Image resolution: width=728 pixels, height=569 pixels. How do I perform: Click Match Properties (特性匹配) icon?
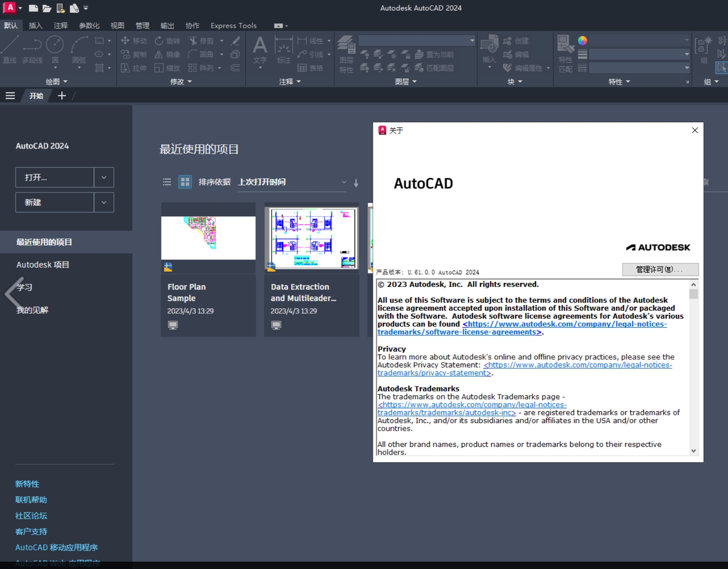[x=565, y=54]
